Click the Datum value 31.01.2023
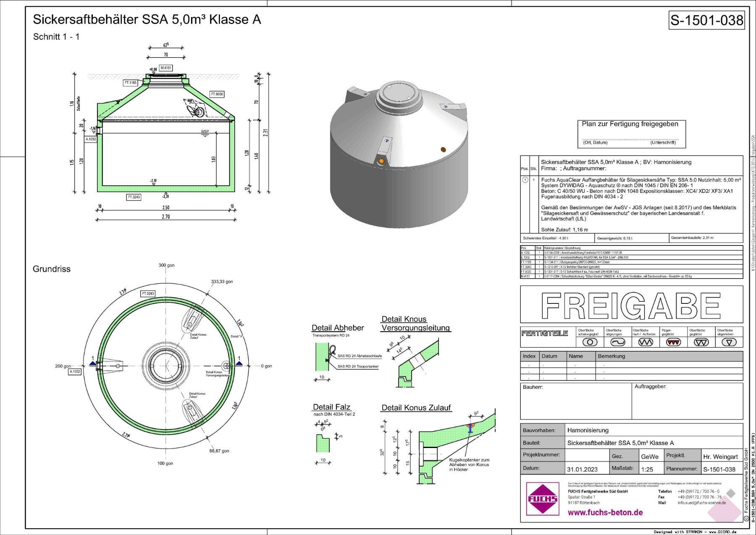The width and height of the screenshot is (756, 535). point(582,469)
